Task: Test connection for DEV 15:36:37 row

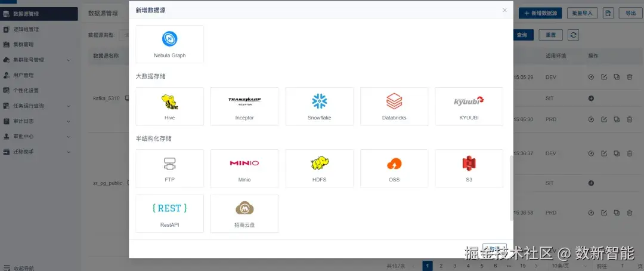Action: pos(591,153)
